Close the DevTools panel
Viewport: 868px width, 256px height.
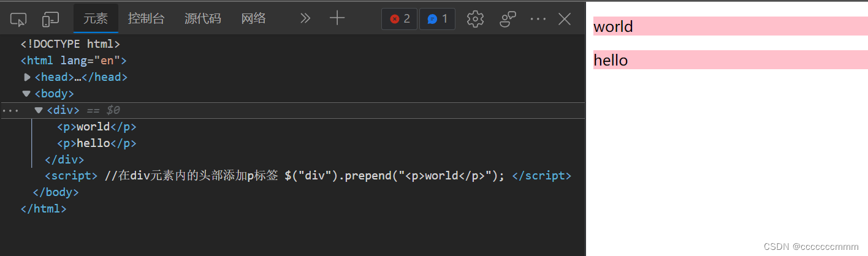coord(565,19)
